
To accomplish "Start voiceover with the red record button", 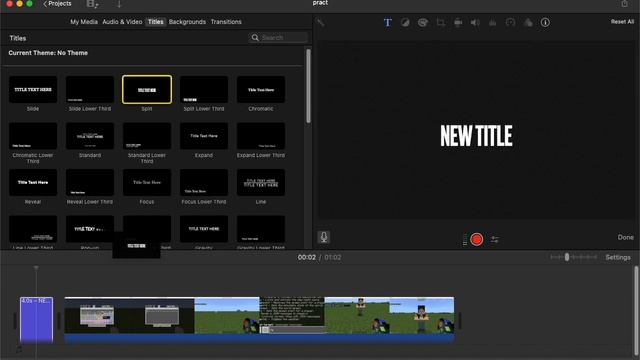I will [476, 239].
